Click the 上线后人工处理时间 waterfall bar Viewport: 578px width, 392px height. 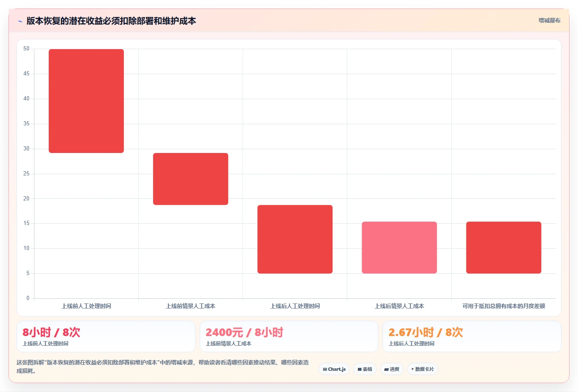click(x=295, y=239)
